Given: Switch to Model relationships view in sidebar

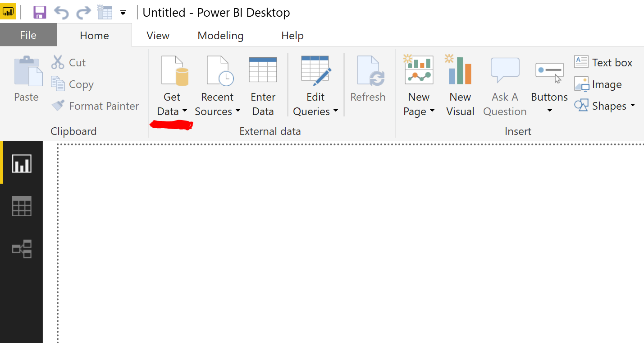Looking at the screenshot, I should point(22,249).
